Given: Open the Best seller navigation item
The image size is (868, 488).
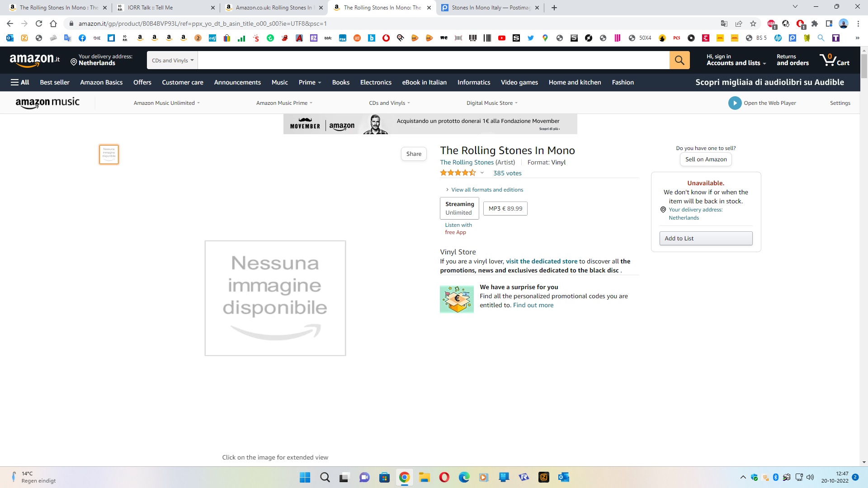Looking at the screenshot, I should pyautogui.click(x=55, y=82).
